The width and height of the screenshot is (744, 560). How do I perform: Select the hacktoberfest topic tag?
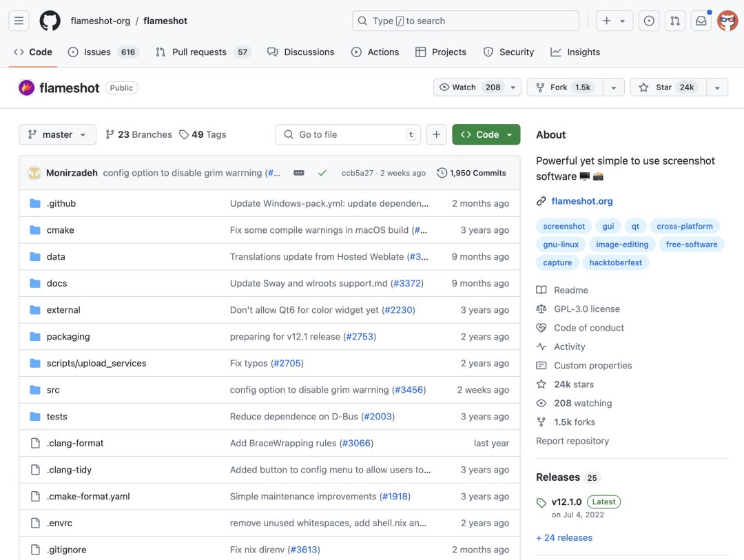[x=616, y=262]
